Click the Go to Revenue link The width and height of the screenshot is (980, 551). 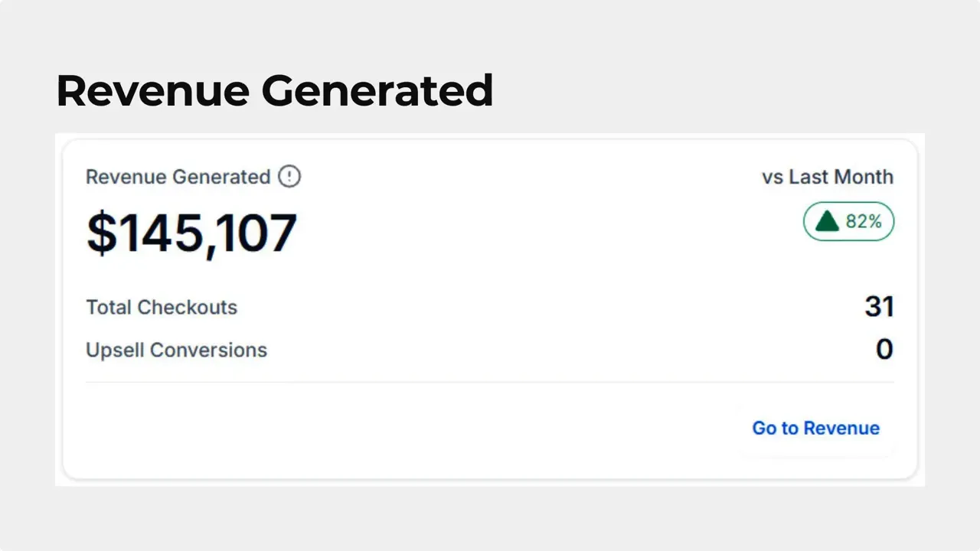(815, 428)
